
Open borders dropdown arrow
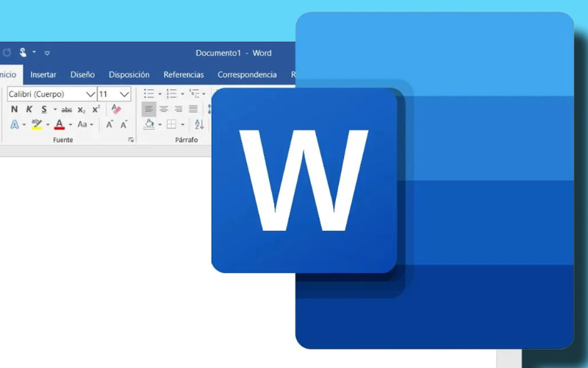coord(182,124)
